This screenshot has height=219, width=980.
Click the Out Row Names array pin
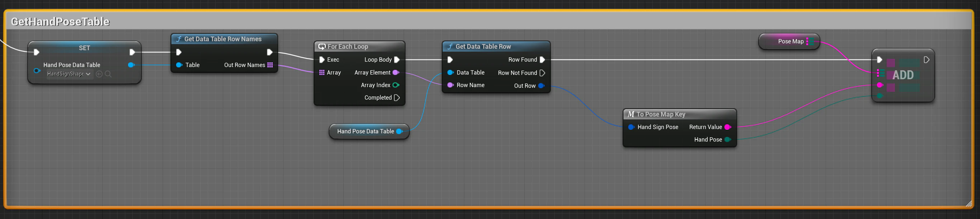click(x=270, y=65)
